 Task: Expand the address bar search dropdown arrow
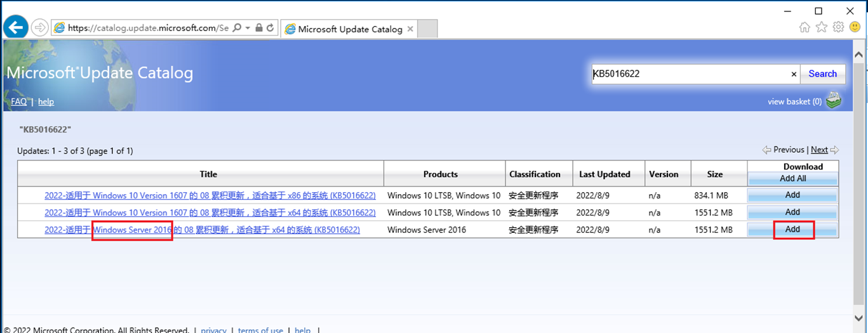[x=247, y=28]
